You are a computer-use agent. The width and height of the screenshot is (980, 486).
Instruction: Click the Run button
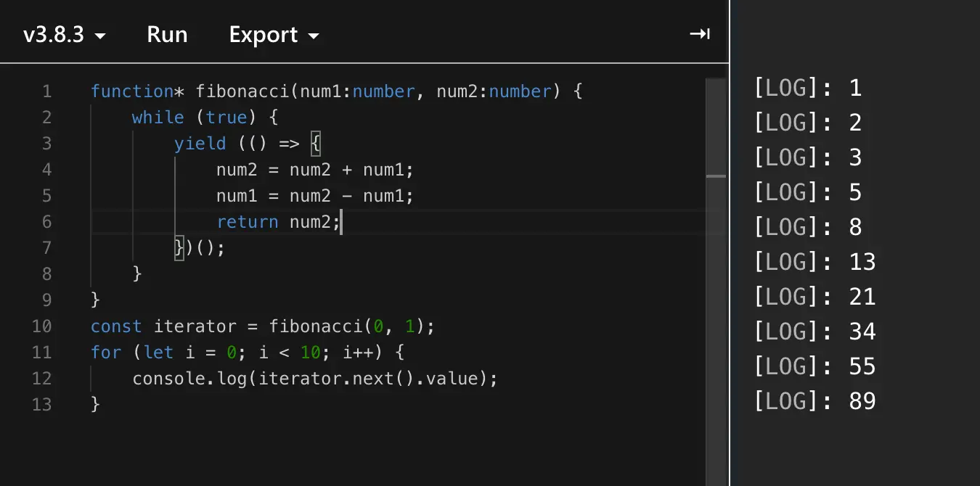point(167,35)
